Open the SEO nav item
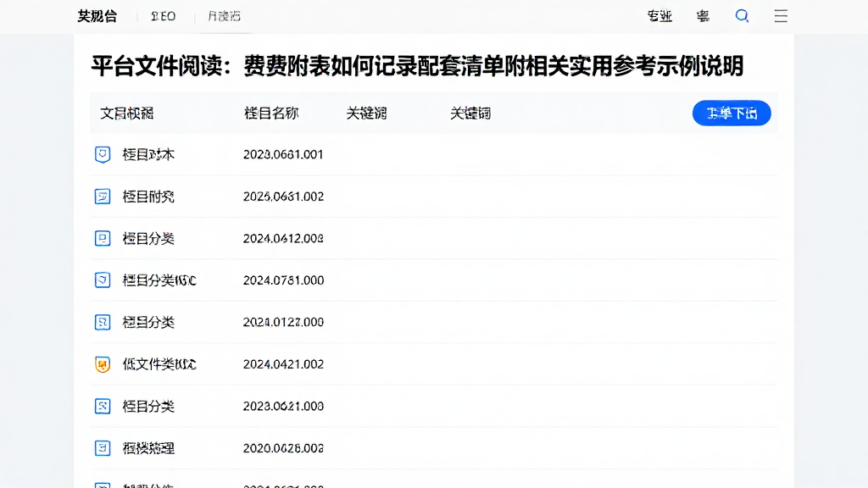The width and height of the screenshot is (868, 488). point(164,17)
